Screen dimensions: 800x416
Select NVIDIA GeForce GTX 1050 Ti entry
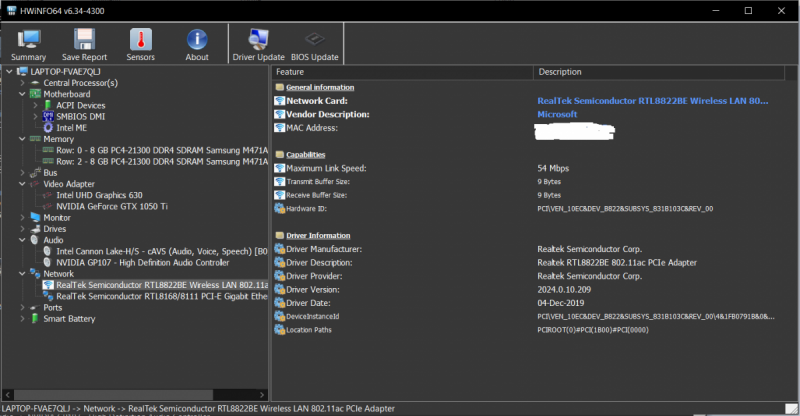tap(112, 206)
